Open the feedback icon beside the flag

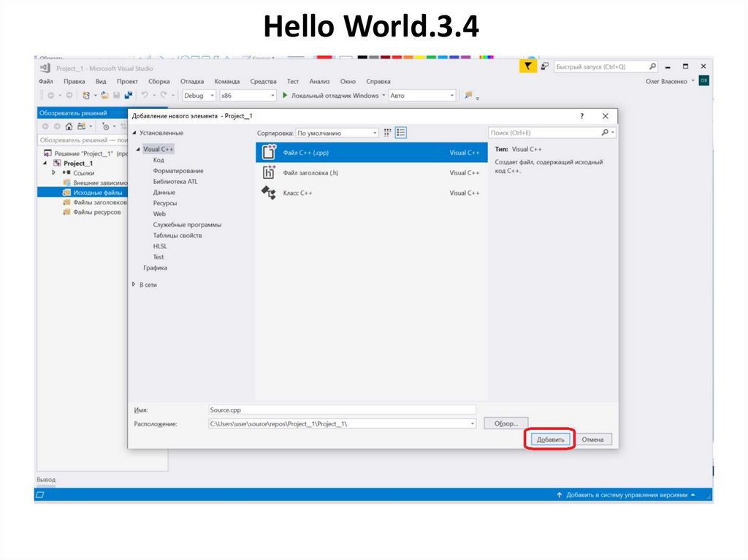pos(544,66)
